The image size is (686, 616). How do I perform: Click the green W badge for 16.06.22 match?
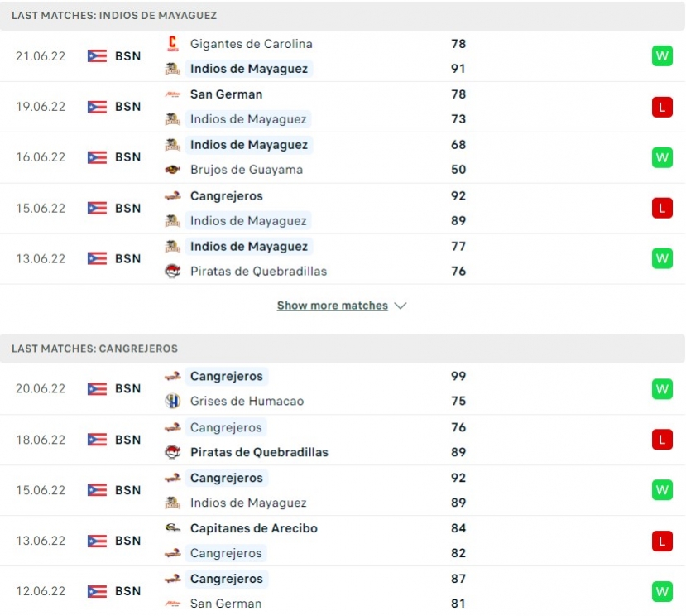(x=662, y=157)
